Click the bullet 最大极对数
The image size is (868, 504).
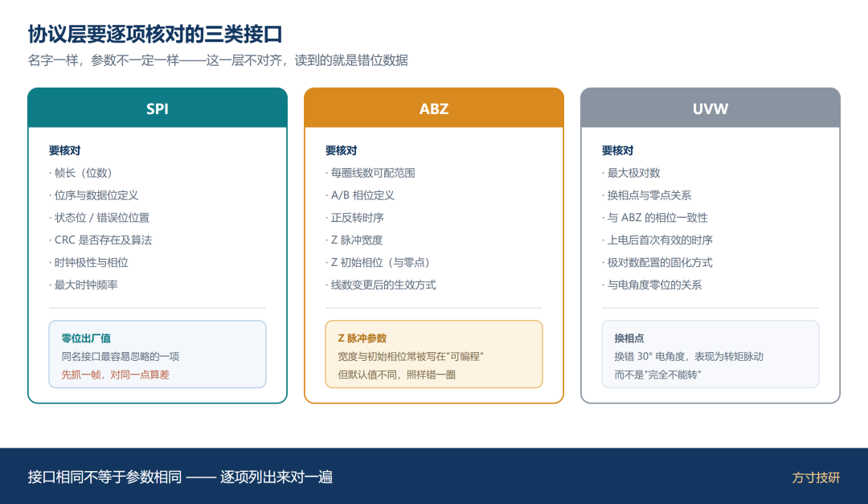pyautogui.click(x=631, y=173)
